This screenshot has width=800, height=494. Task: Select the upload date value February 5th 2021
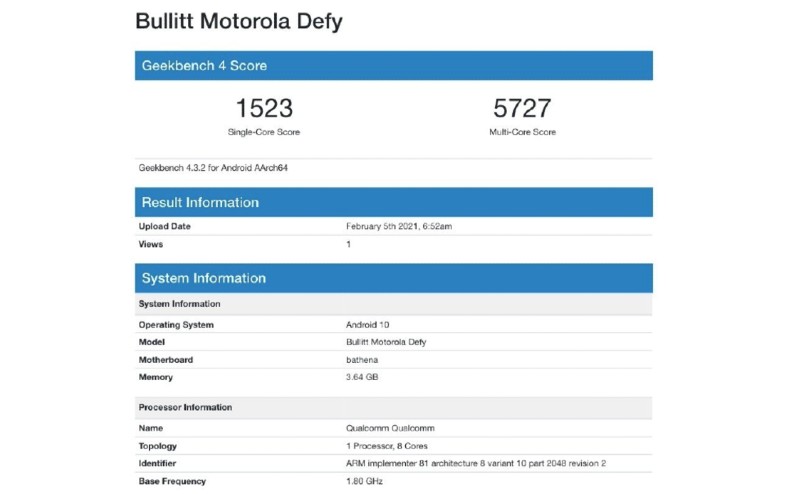[x=398, y=227]
